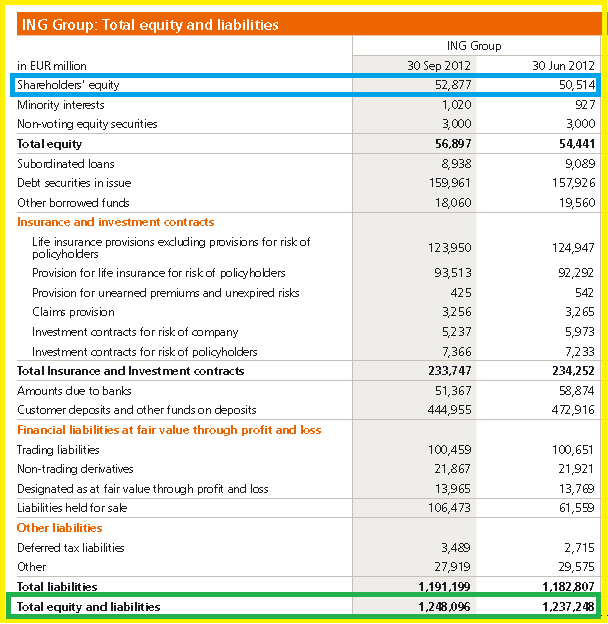Click 'Total equity and liabilities' bottom row label

[x=88, y=606]
